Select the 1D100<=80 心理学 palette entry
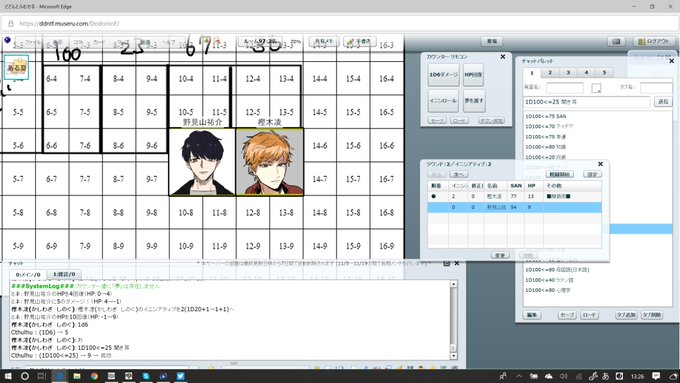Image resolution: width=680 pixels, height=383 pixels. click(x=548, y=290)
